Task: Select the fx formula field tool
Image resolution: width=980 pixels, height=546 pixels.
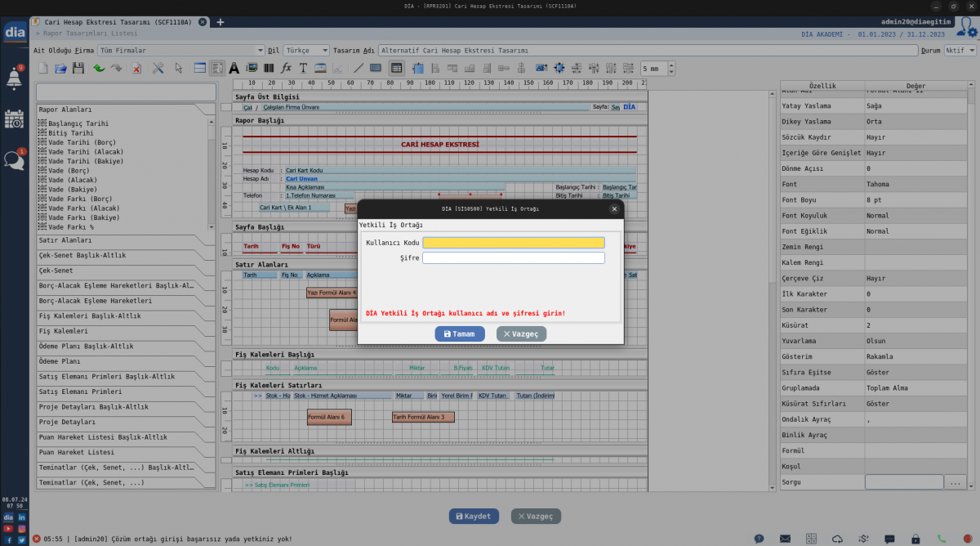Action: click(x=286, y=68)
